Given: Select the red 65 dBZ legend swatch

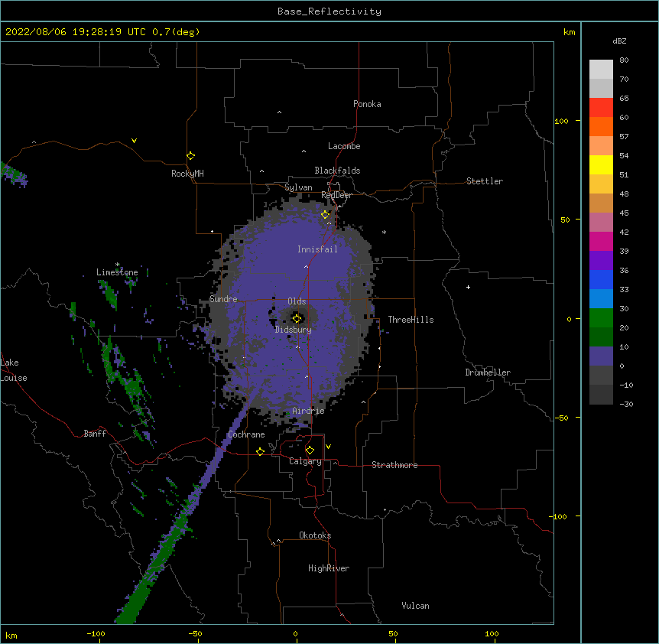Looking at the screenshot, I should (601, 107).
